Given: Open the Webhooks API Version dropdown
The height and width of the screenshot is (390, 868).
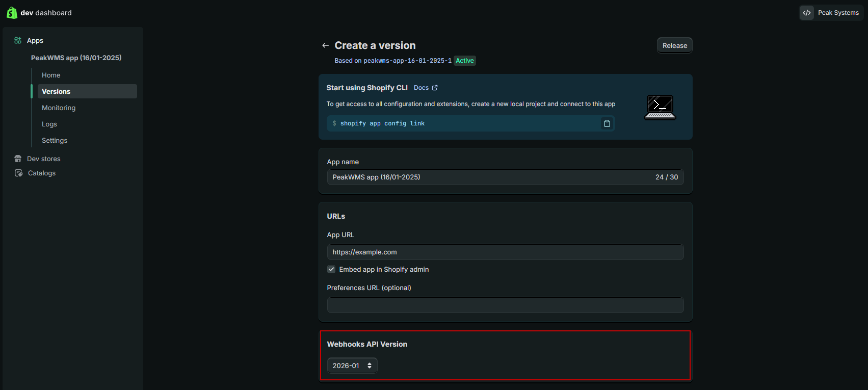Looking at the screenshot, I should pos(352,366).
